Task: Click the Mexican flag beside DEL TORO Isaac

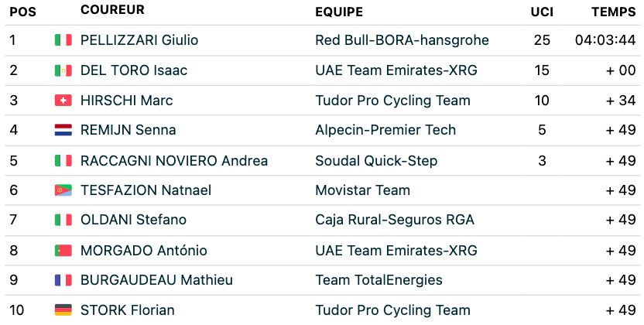Action: pos(63,70)
